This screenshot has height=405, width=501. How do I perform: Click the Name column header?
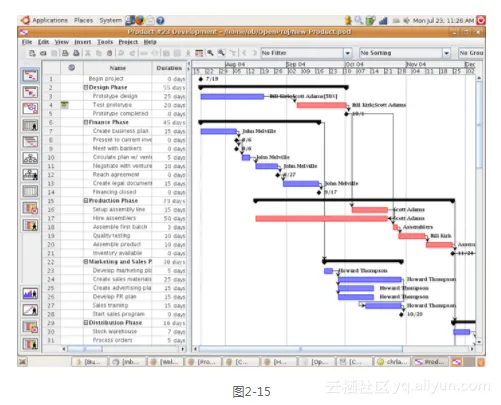(118, 68)
